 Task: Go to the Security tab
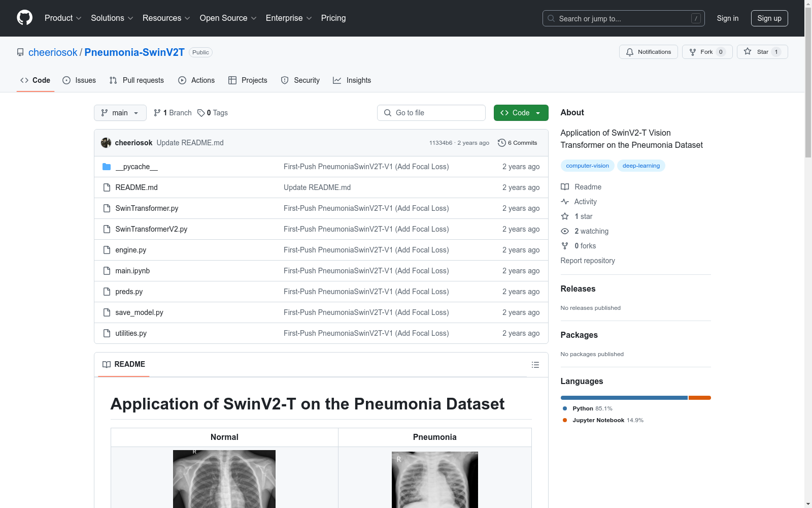point(300,80)
